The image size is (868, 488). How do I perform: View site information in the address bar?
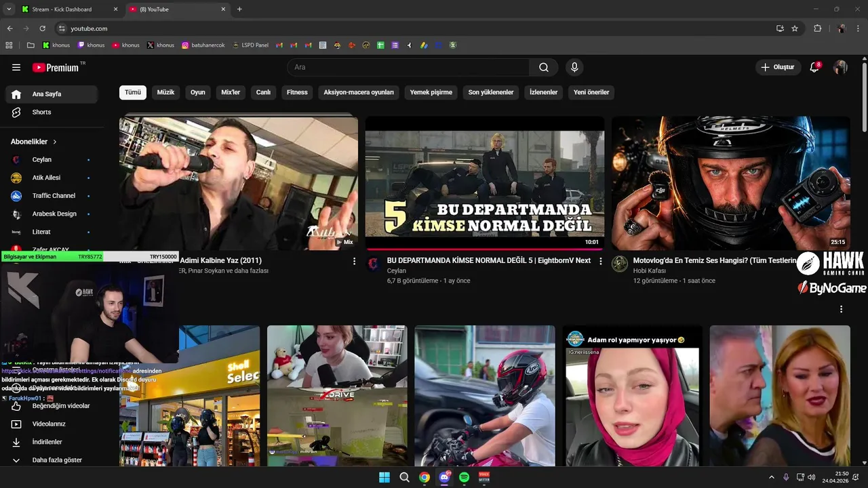click(62, 28)
